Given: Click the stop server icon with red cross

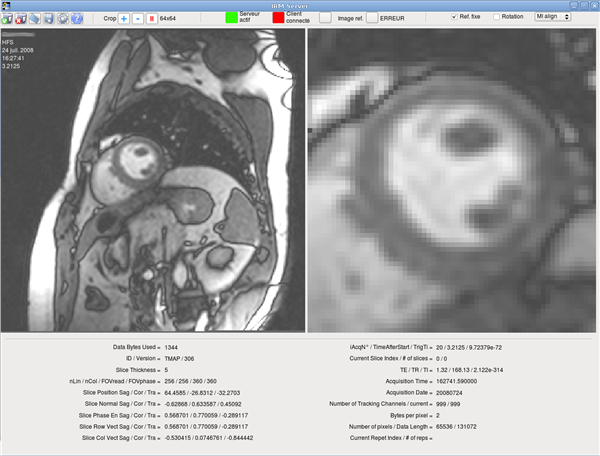Looking at the screenshot, I should [21, 18].
